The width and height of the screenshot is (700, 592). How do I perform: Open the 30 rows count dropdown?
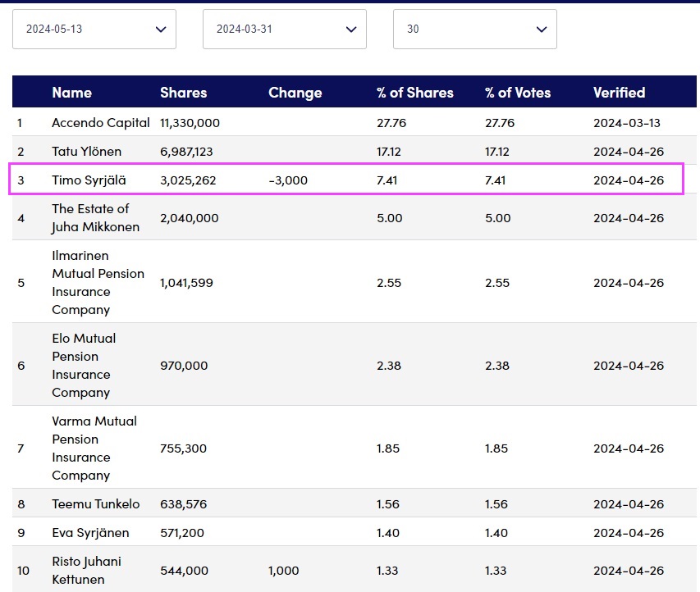(x=474, y=30)
